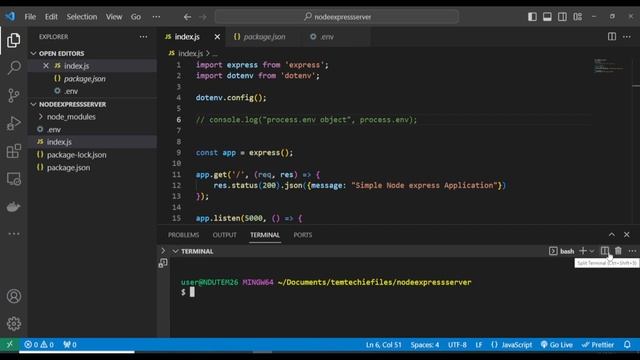This screenshot has width=640, height=360.
Task: Toggle bottom panel visibility
Action: click(x=547, y=17)
